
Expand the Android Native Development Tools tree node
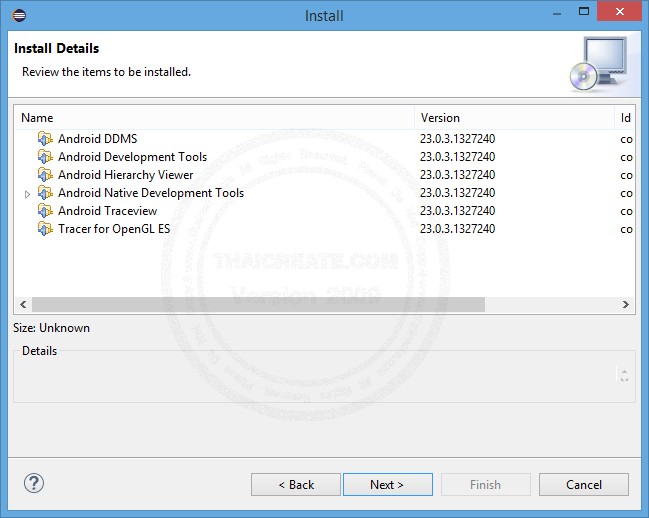pyautogui.click(x=27, y=194)
